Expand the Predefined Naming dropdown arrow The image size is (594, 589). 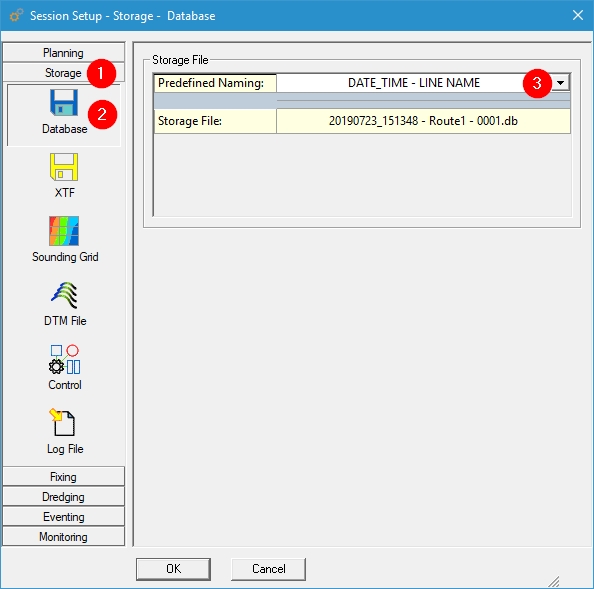click(560, 83)
